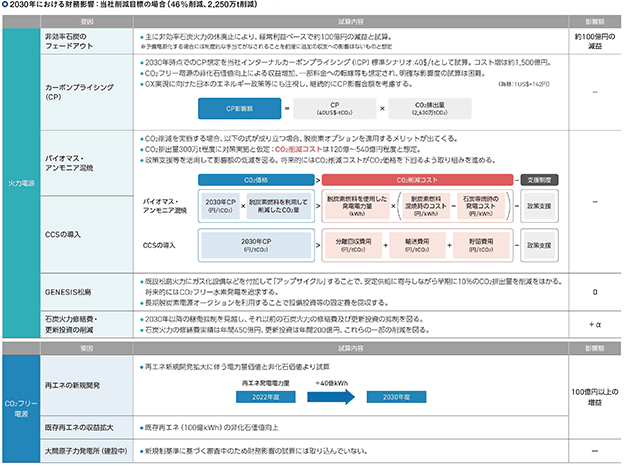Click the 脱炭素燃料混焼時のコスト box
Screen dimensions: 624x467
point(426,206)
